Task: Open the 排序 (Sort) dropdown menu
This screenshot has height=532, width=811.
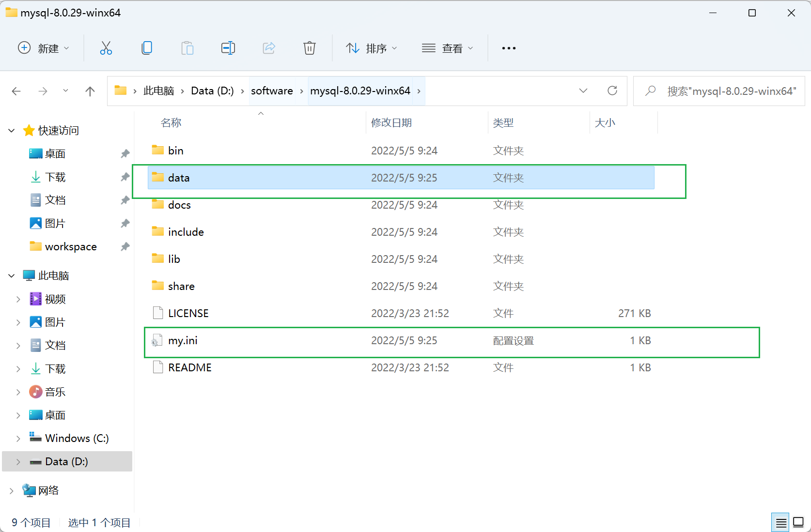Action: coord(372,48)
